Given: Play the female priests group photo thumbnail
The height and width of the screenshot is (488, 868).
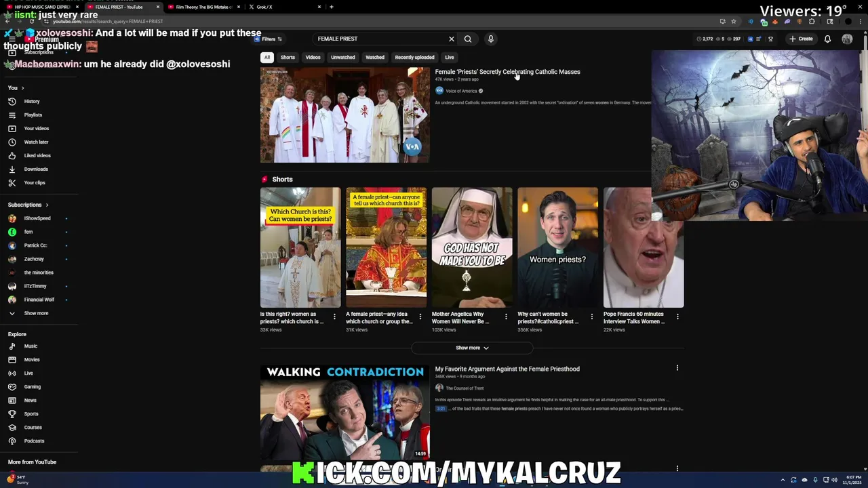Looking at the screenshot, I should (344, 115).
